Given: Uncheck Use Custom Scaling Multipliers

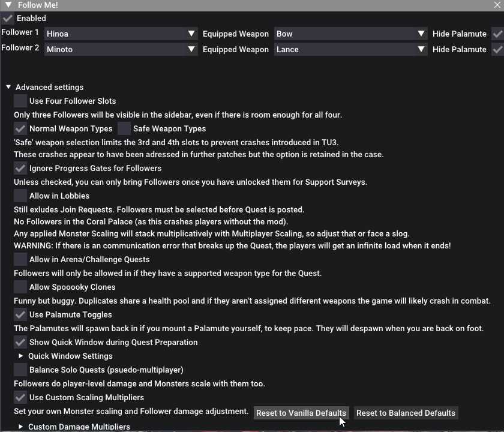Looking at the screenshot, I should [x=20, y=398].
